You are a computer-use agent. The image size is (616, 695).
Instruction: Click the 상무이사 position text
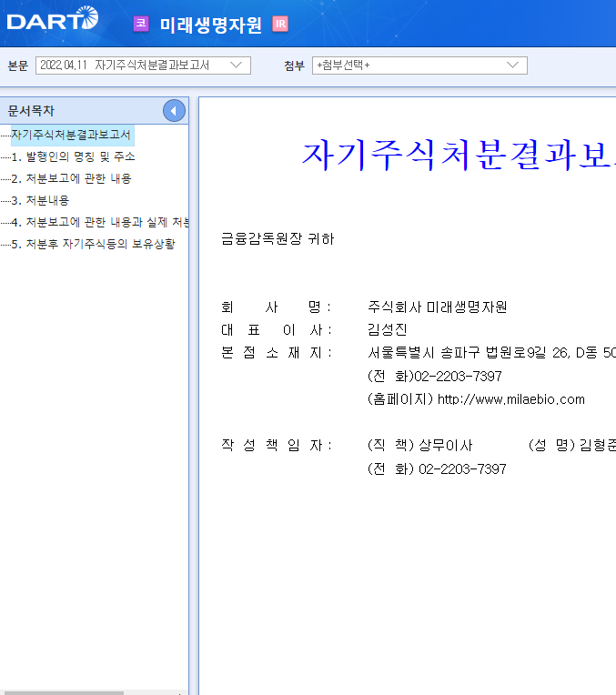pyautogui.click(x=446, y=445)
